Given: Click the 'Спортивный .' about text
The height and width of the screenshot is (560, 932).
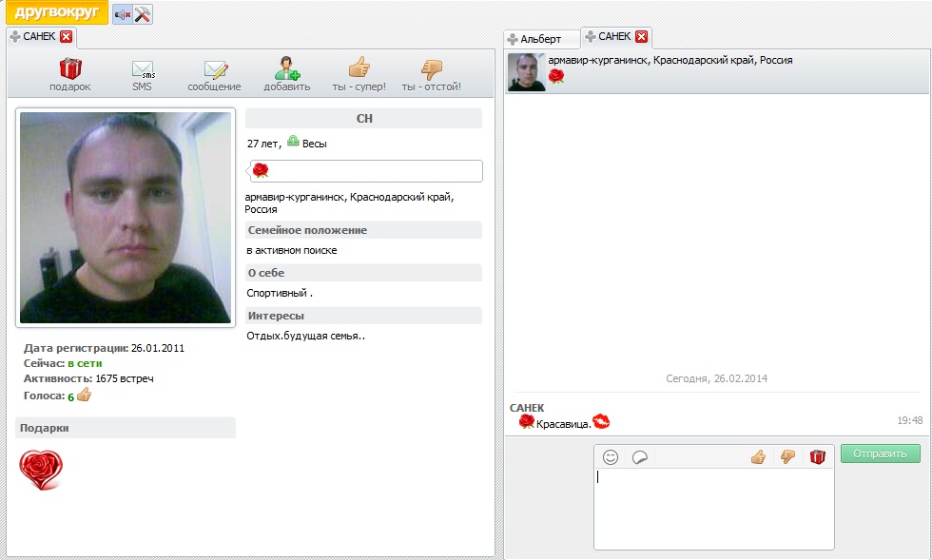Looking at the screenshot, I should tap(280, 293).
